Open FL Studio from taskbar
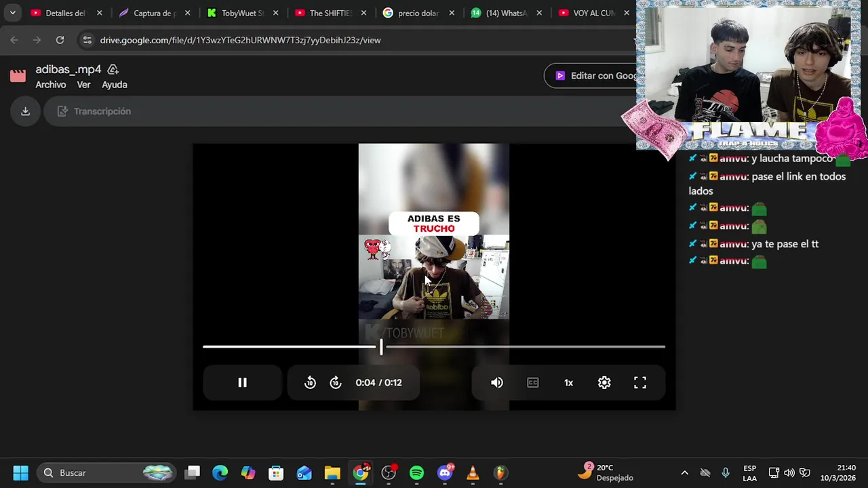This screenshot has width=868, height=488. 500,472
